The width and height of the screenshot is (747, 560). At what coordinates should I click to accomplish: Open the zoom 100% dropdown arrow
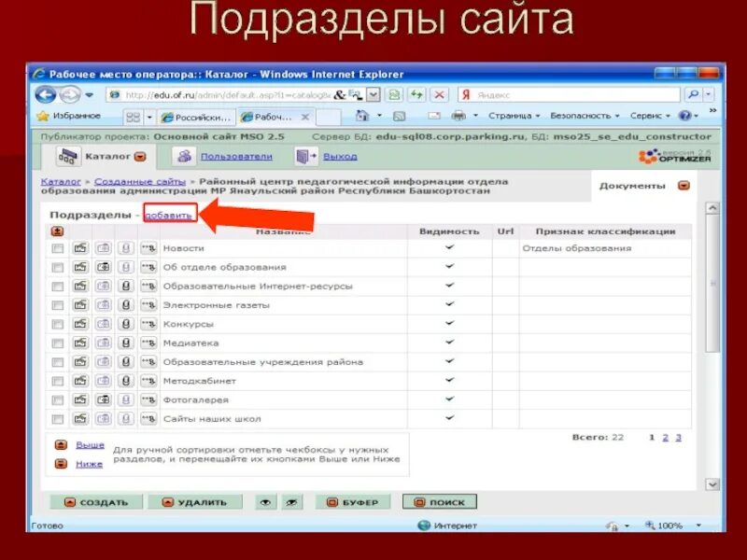[x=698, y=525]
